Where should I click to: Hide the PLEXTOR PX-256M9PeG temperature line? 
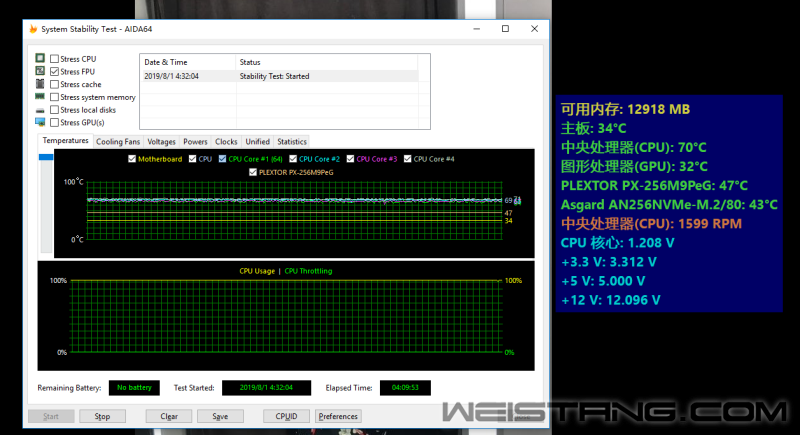click(x=253, y=172)
